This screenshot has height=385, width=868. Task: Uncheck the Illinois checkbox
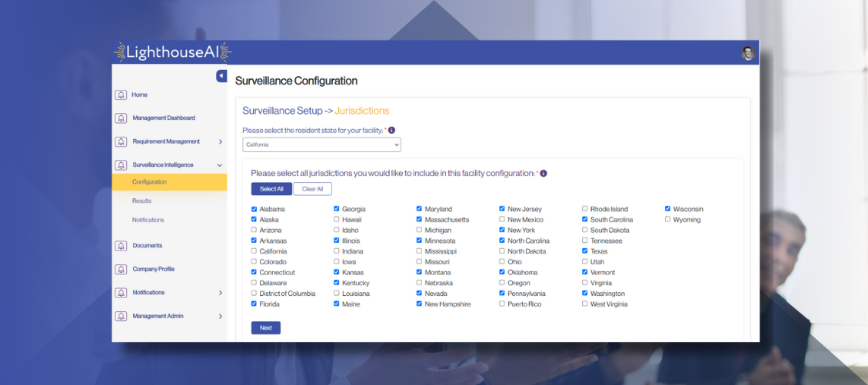(x=337, y=241)
